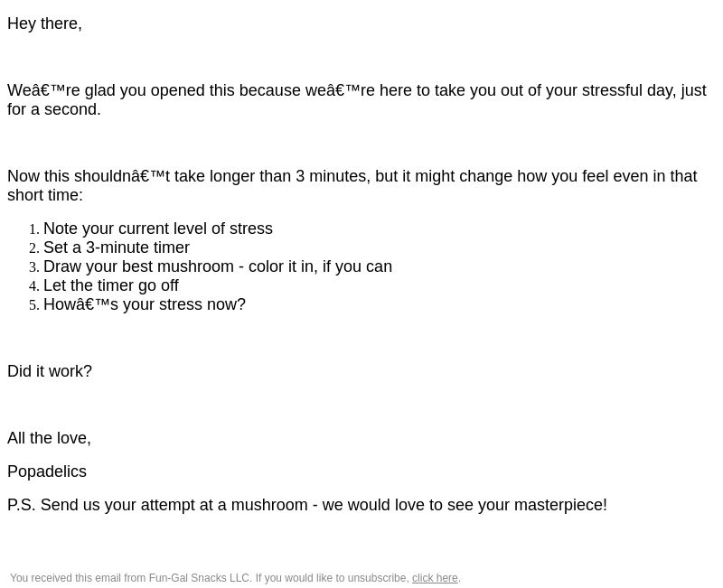The height and width of the screenshot is (588, 723).
Task: Click 'Draw your best mushroom' list item
Action: [218, 266]
